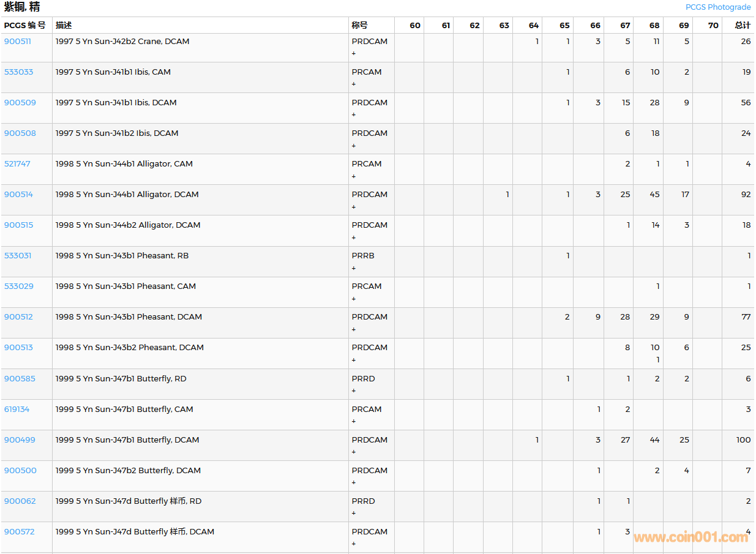This screenshot has height=554, width=756.
Task: Click the 描述 column header
Action: tap(64, 26)
